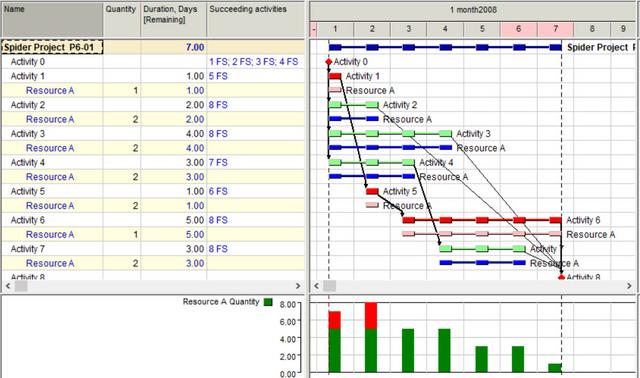Click the Succeeding activities column header
Image resolution: width=640 pixels, height=378 pixels.
point(256,20)
